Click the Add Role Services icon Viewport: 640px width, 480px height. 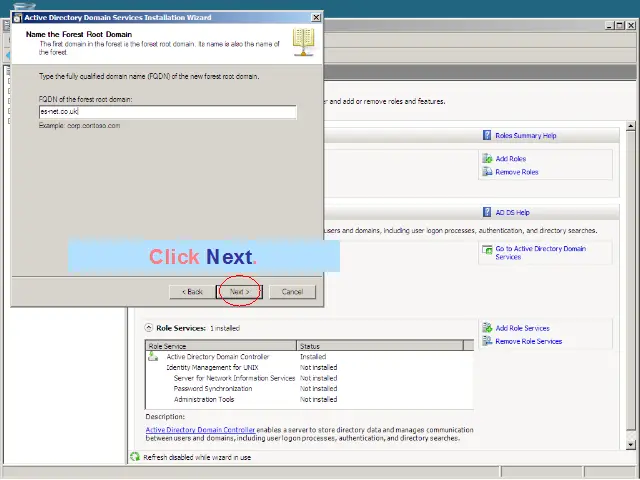[x=487, y=328]
